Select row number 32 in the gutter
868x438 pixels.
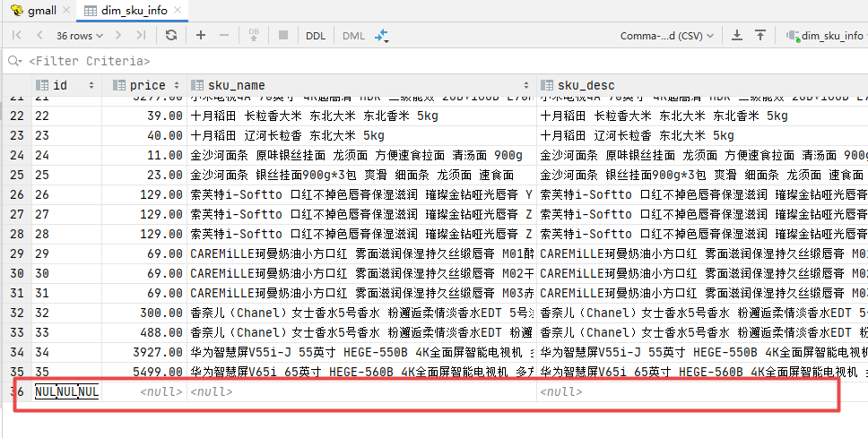pos(17,313)
